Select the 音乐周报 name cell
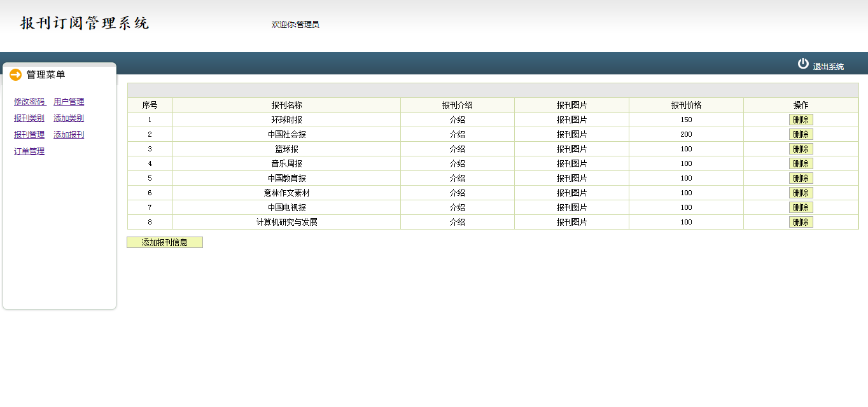 [286, 163]
